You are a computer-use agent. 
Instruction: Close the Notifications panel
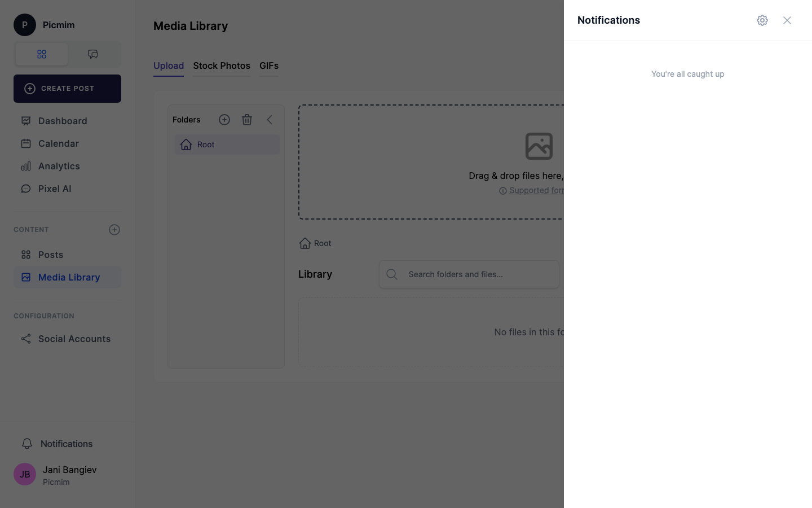tap(787, 20)
